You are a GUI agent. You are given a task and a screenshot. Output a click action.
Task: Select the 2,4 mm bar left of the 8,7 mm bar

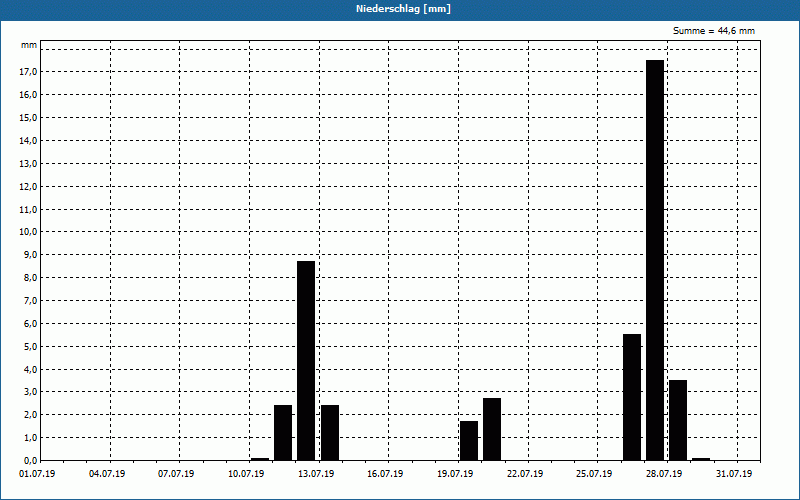click(x=283, y=433)
